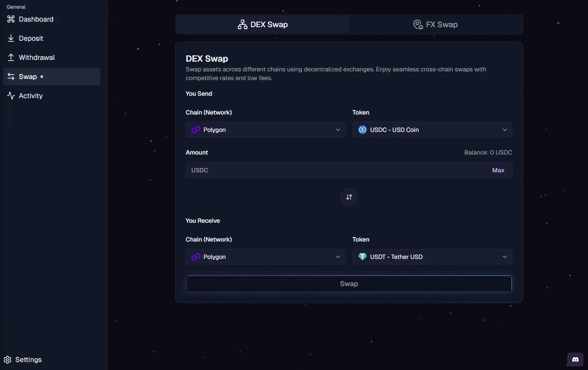Image resolution: width=588 pixels, height=370 pixels.
Task: Open the You Send chain dropdown
Action: click(x=266, y=130)
